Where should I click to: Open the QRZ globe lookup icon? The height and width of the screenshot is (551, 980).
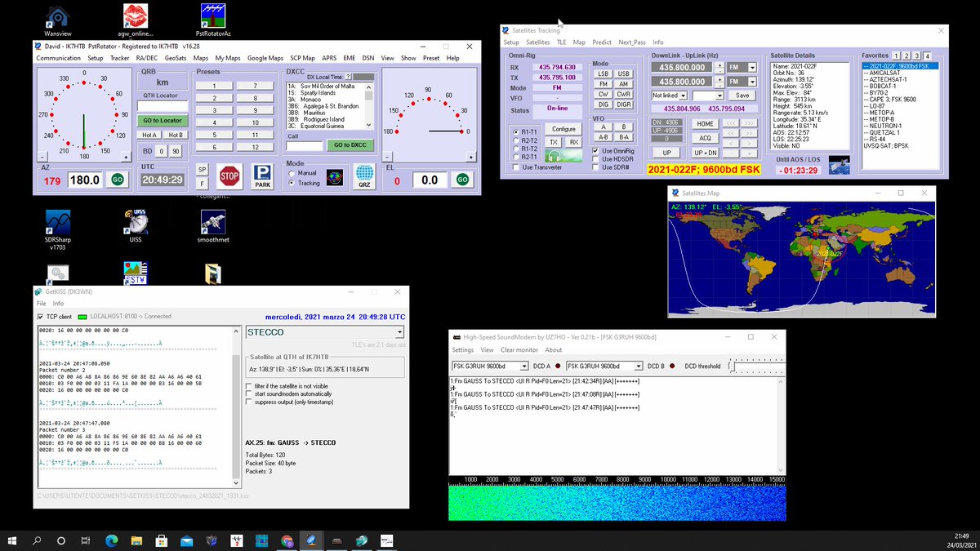(364, 176)
